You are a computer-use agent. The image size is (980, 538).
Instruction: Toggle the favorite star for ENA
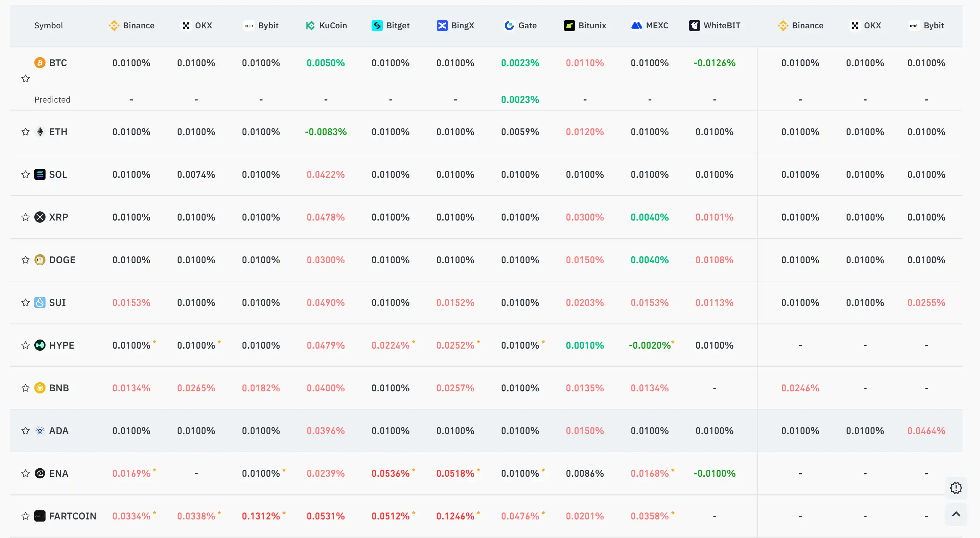(26, 473)
